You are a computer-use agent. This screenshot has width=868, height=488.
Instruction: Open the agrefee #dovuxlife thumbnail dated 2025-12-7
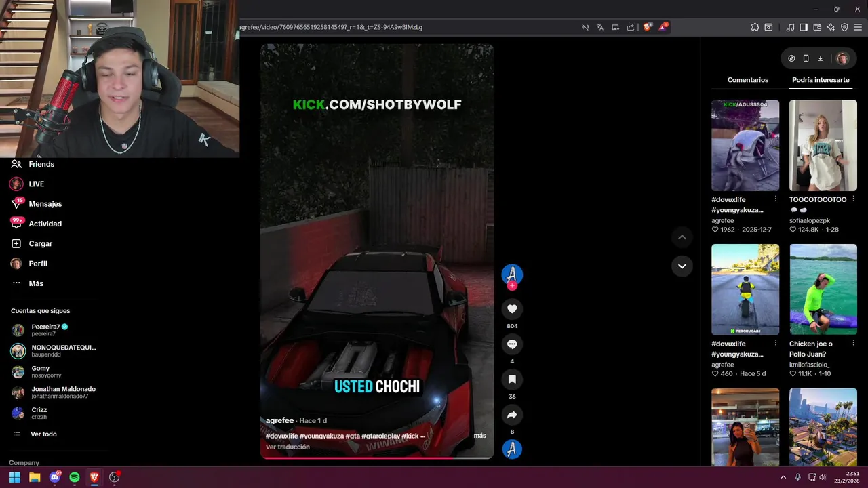point(745,146)
